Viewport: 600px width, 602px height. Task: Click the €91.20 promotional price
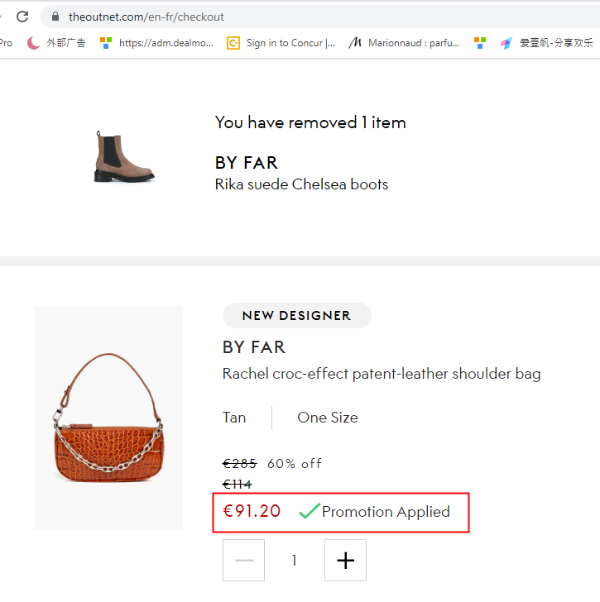pyautogui.click(x=251, y=511)
